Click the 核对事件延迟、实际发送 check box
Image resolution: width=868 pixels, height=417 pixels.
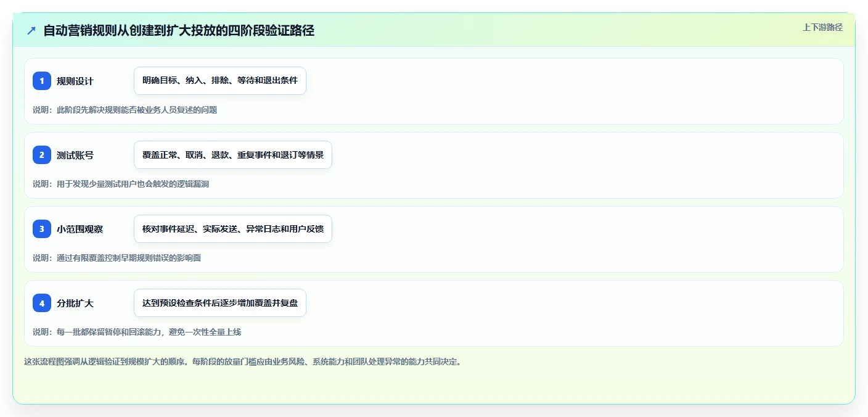[233, 229]
